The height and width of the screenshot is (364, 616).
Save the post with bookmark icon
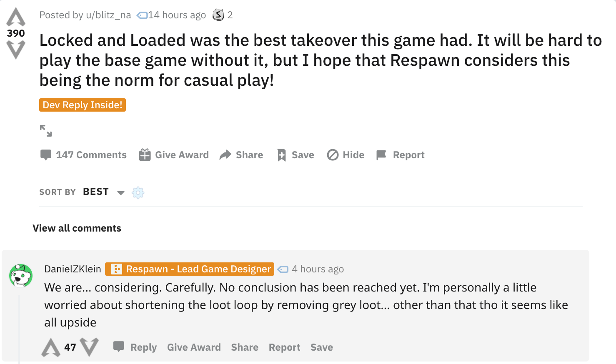pos(295,155)
